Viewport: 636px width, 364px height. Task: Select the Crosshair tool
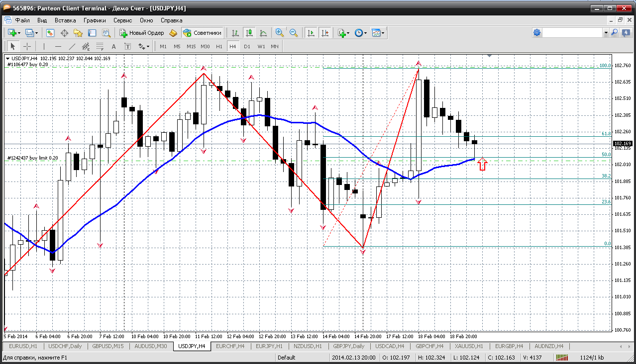point(27,46)
